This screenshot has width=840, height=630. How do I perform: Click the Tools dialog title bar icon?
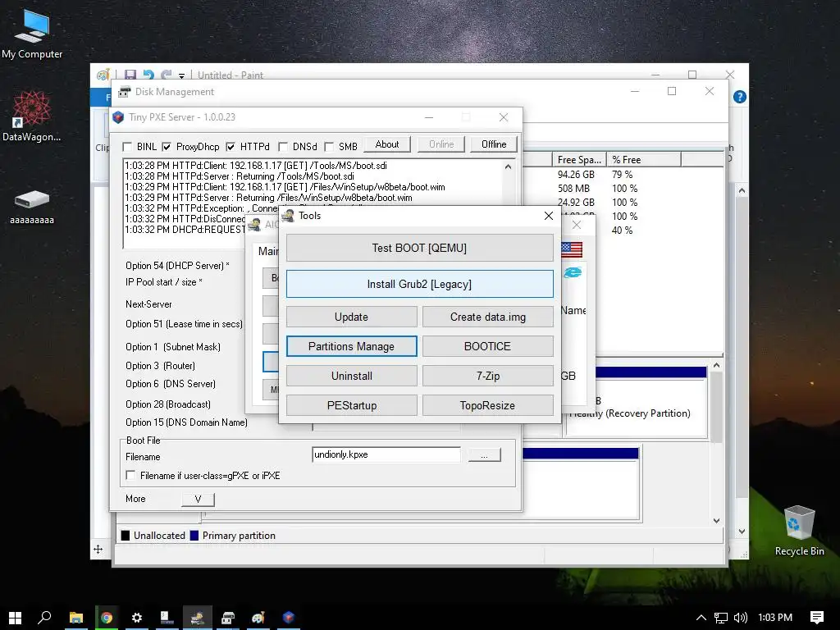tap(288, 216)
